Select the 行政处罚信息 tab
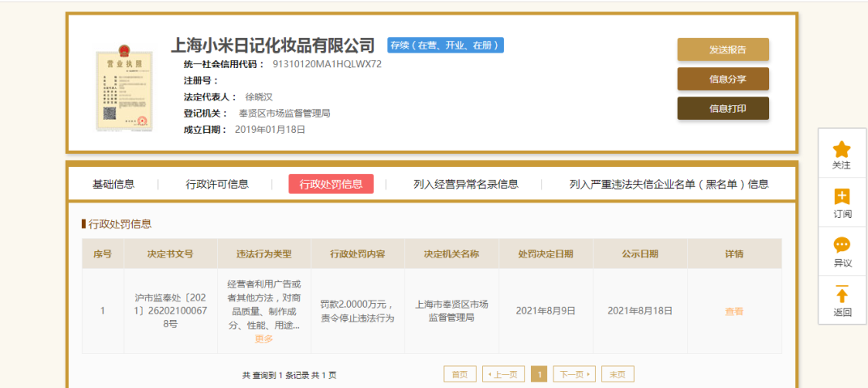 pos(331,185)
